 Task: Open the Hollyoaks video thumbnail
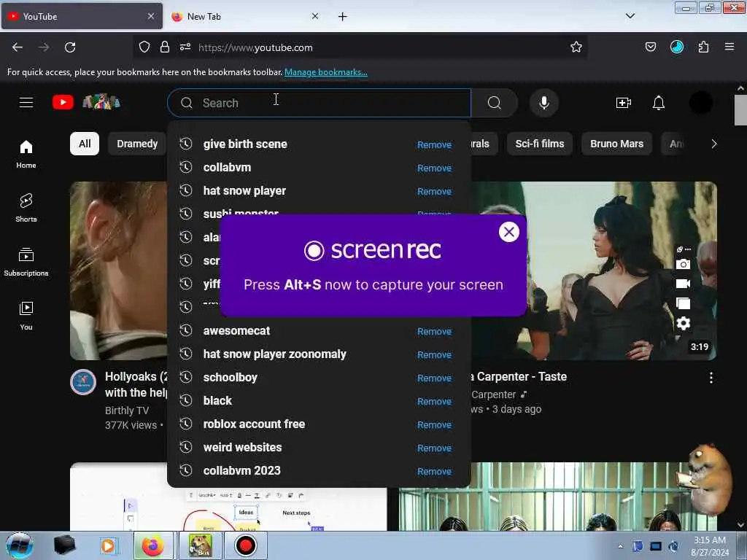point(119,271)
